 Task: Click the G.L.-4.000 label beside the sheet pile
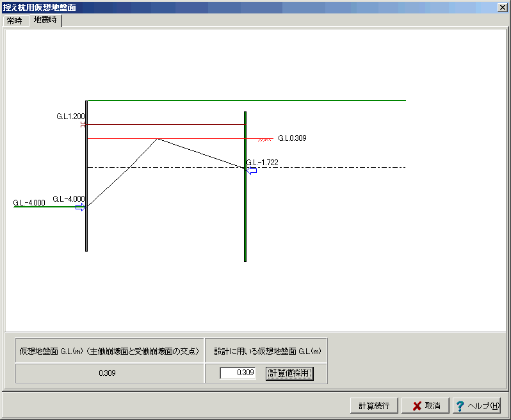(69, 198)
